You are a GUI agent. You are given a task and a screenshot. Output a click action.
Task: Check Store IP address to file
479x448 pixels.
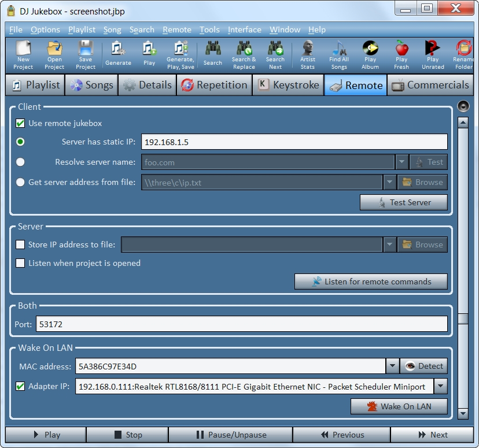click(x=20, y=245)
